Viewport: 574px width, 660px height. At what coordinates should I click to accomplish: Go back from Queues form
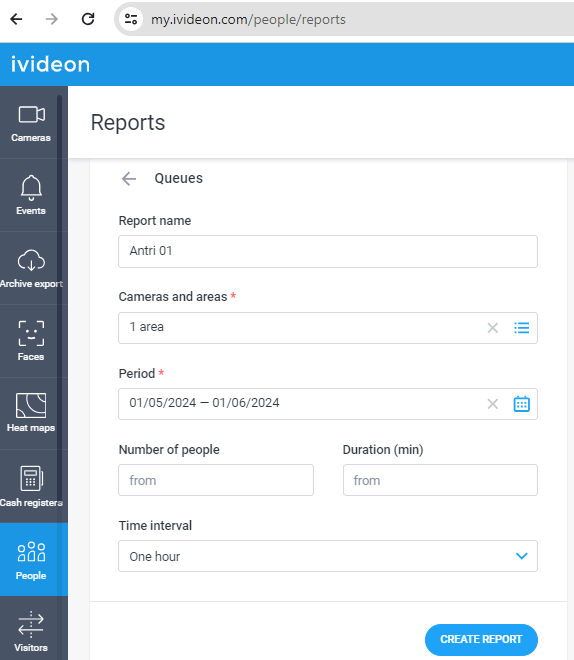(x=129, y=178)
